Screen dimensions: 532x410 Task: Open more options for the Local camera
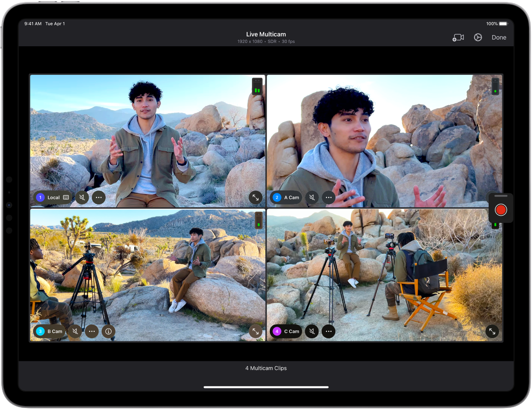98,197
